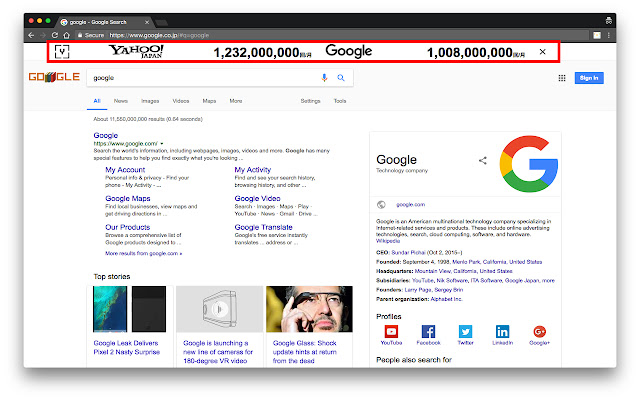This screenshot has height=400, width=640.
Task: Open the Twitter profile icon
Action: pyautogui.click(x=465, y=331)
